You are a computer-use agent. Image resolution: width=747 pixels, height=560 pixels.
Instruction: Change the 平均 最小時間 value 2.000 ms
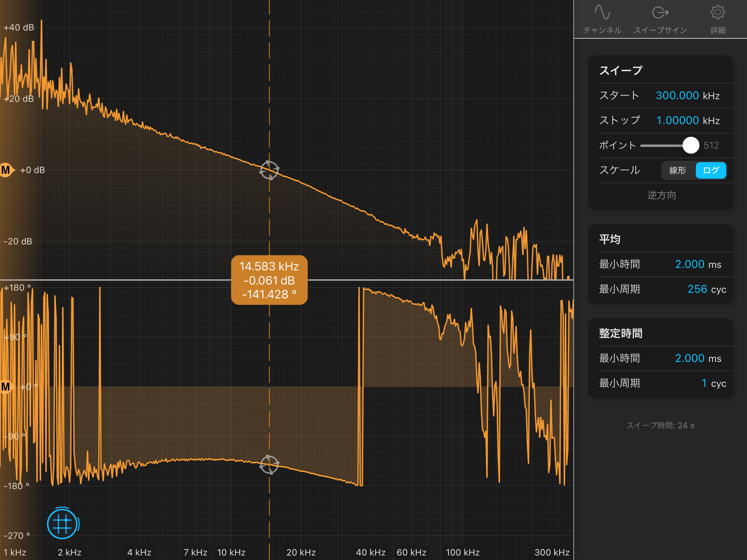pyautogui.click(x=690, y=264)
